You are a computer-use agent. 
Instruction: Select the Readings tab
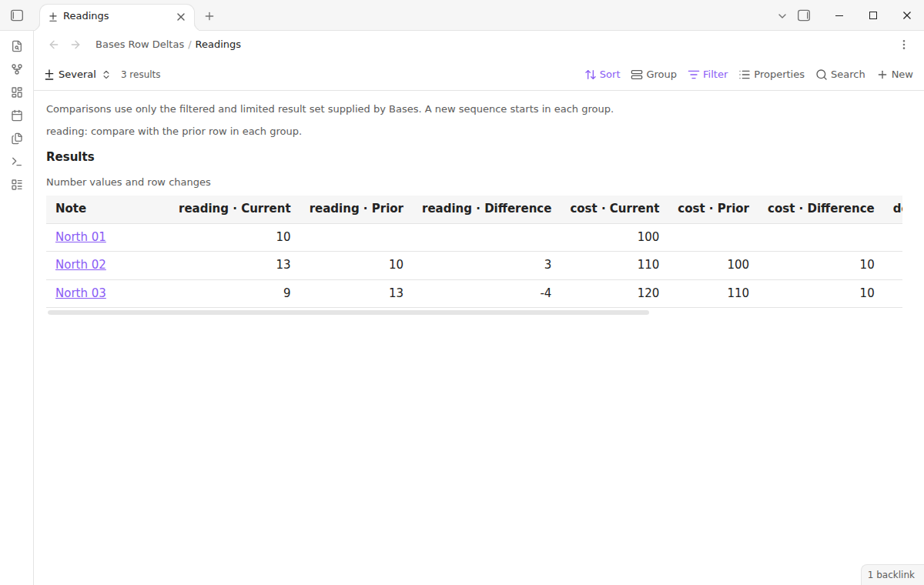[116, 16]
